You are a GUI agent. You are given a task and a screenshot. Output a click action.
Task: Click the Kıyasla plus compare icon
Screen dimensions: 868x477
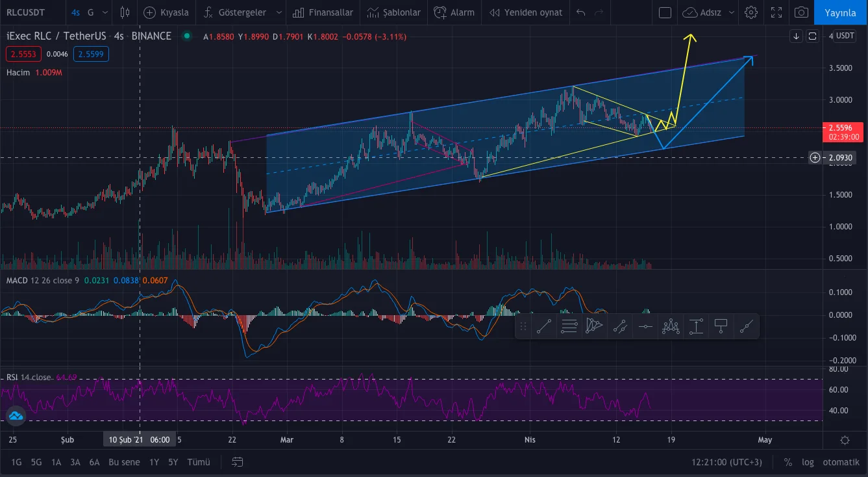click(150, 12)
